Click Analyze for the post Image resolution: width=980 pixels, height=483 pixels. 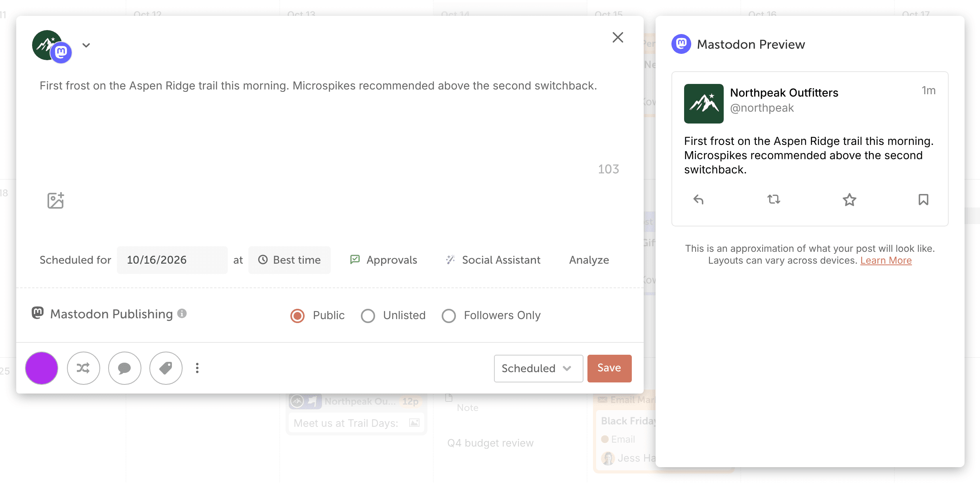(589, 260)
